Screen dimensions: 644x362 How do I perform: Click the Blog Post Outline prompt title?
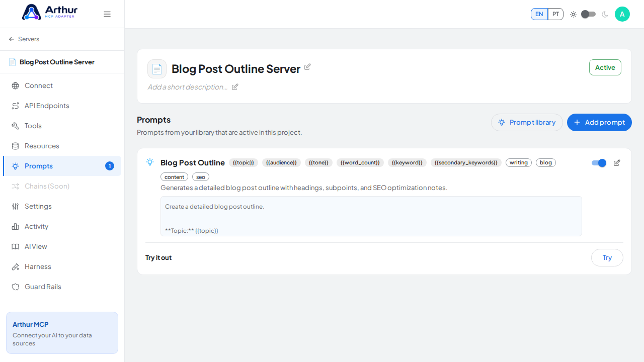[193, 162]
